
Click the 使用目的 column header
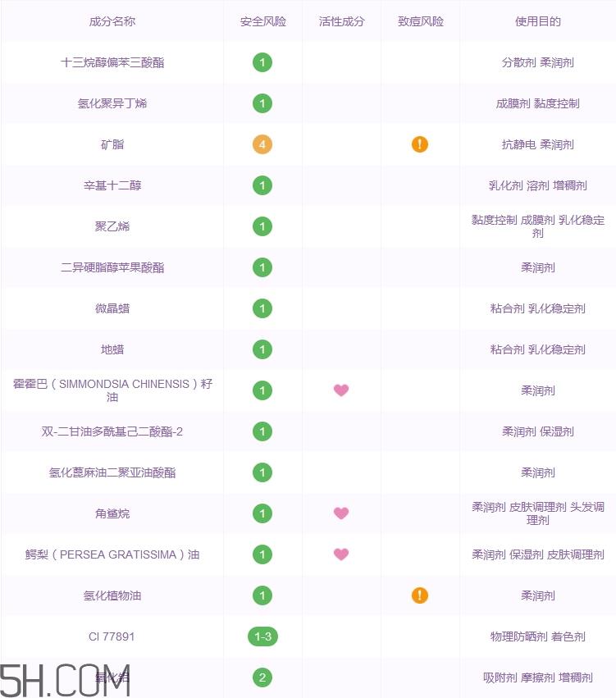pyautogui.click(x=537, y=21)
